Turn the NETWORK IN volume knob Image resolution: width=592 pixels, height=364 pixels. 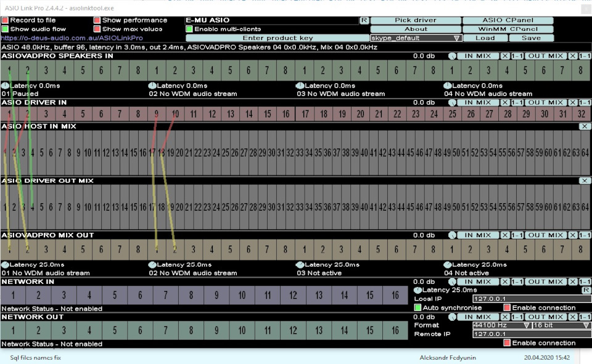pos(452,281)
